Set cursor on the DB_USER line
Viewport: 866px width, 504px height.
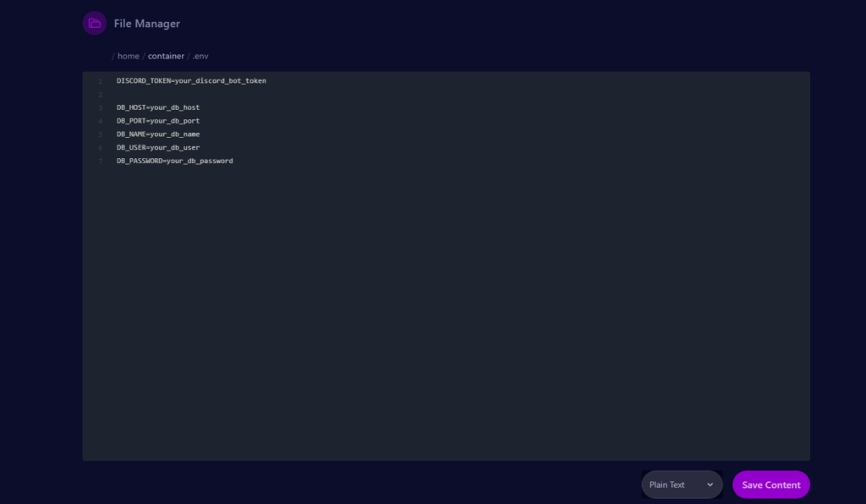pyautogui.click(x=158, y=147)
